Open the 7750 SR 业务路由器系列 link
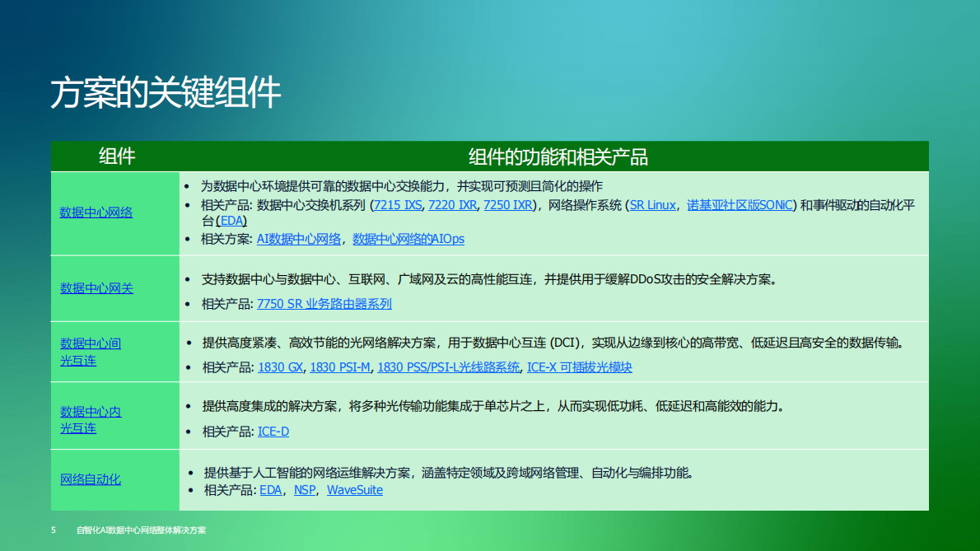980x551 pixels. pyautogui.click(x=324, y=303)
